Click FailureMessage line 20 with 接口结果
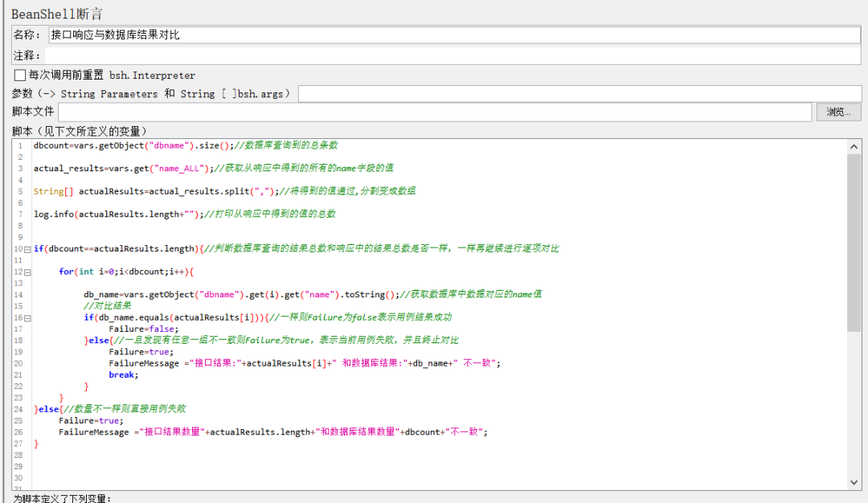Screen dimensions: 868x503 tap(305, 363)
